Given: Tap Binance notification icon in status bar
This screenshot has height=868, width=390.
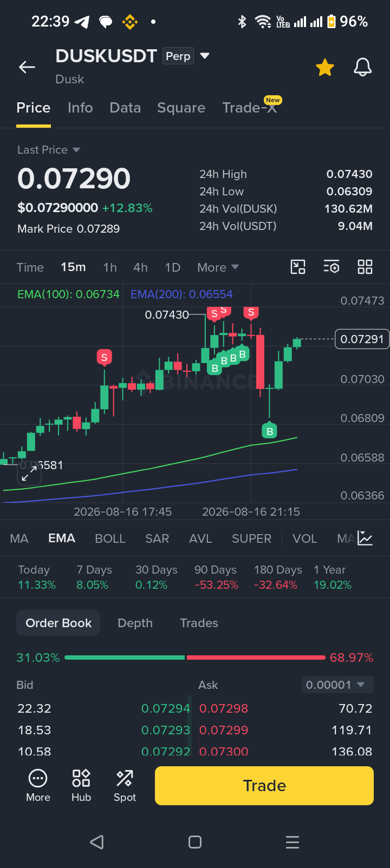Looking at the screenshot, I should pyautogui.click(x=129, y=22).
